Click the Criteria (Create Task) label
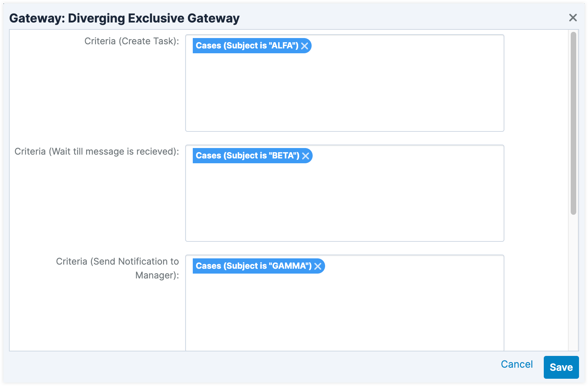The image size is (588, 386). click(132, 41)
